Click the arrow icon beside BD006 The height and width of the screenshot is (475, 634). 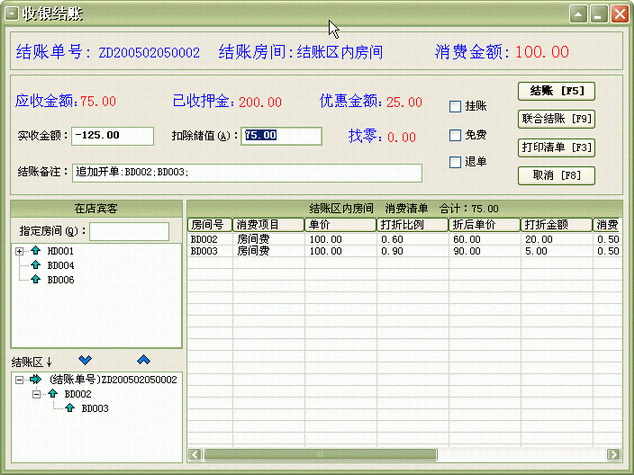35,280
